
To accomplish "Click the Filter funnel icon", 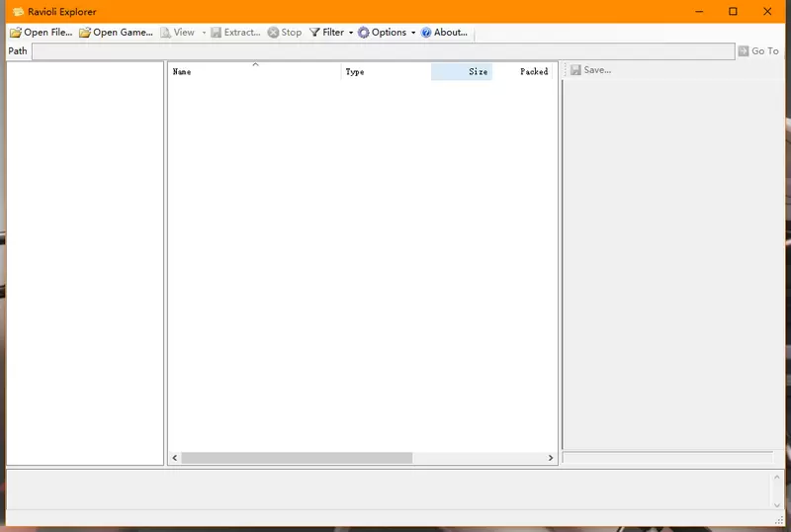I will click(314, 33).
